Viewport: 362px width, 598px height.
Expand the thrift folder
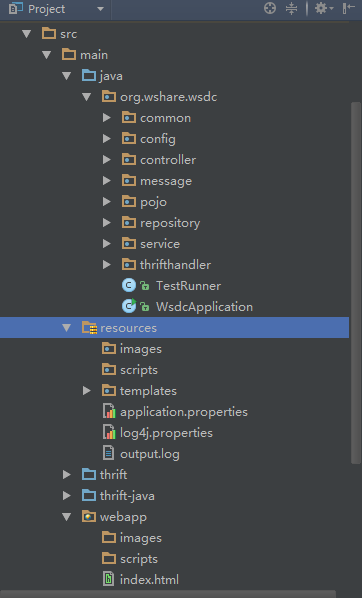(x=67, y=474)
